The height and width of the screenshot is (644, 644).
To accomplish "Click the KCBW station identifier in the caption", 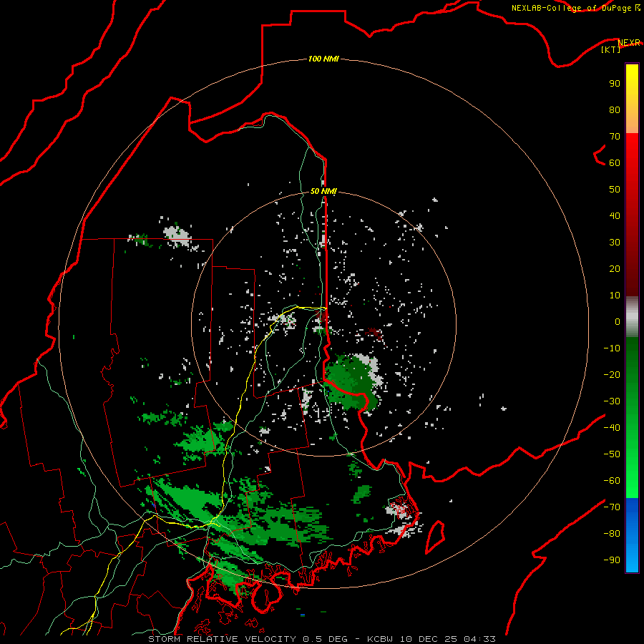I will pos(380,639).
